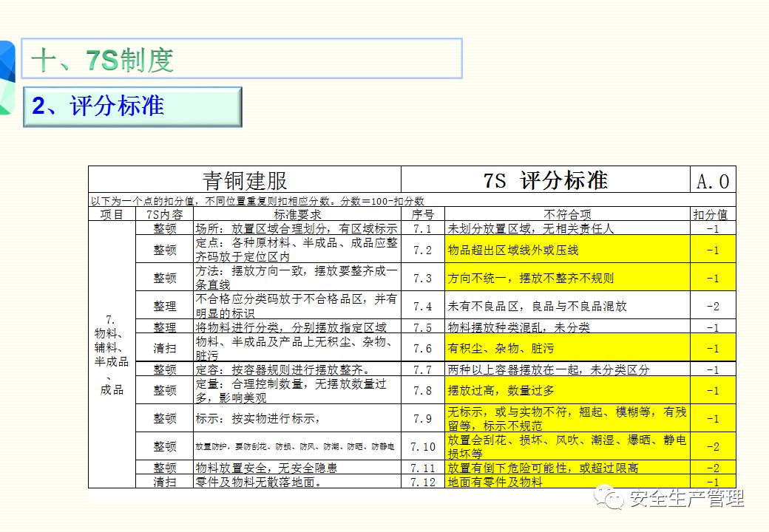The height and width of the screenshot is (532, 769).
Task: Click the cell starting '定点：各种原材料'
Action: click(x=297, y=249)
